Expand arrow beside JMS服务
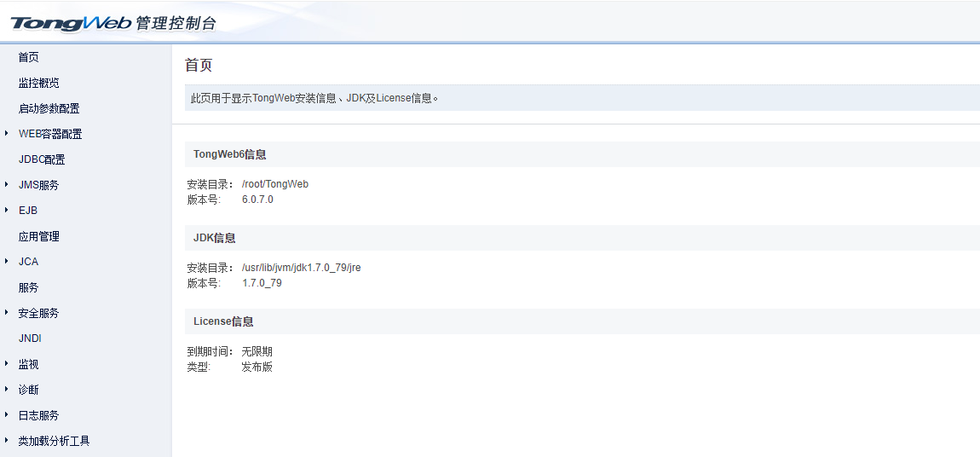 click(6, 184)
